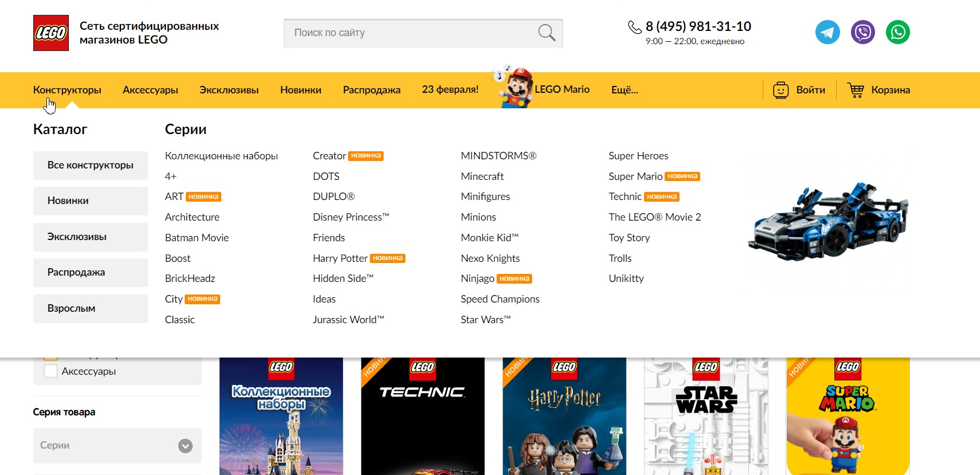The image size is (980, 475).
Task: Click the Взрослым catalog button
Action: 90,308
